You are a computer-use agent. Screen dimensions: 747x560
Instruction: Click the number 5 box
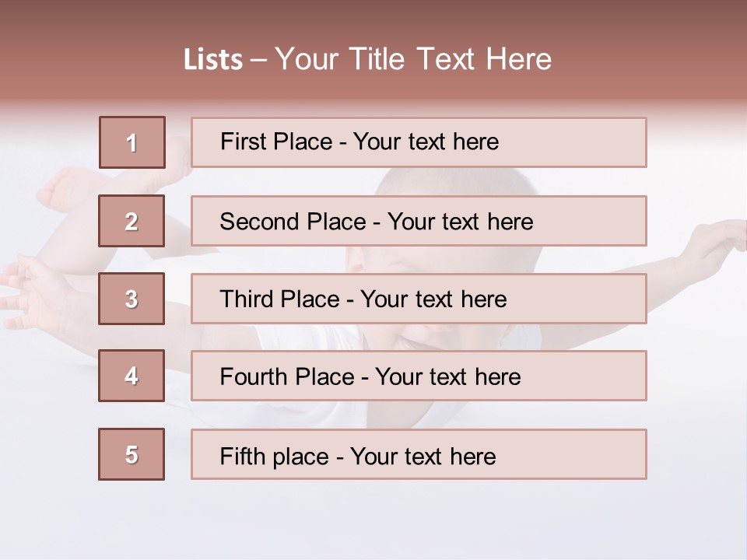coord(132,454)
